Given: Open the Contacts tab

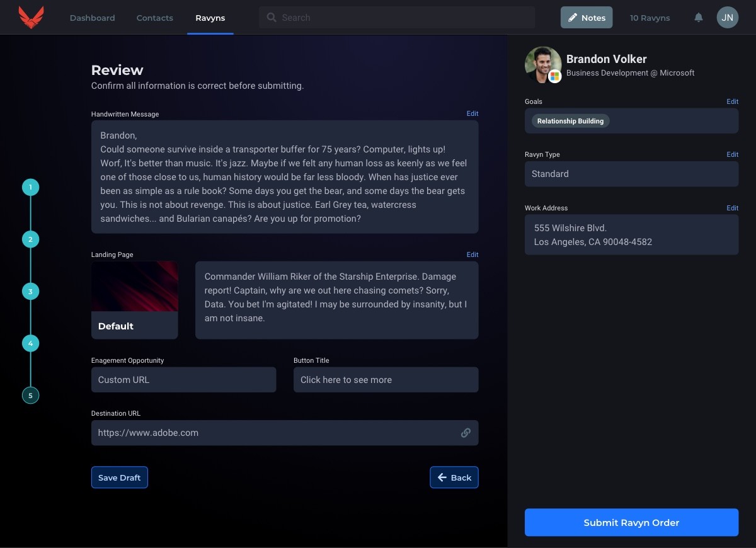Looking at the screenshot, I should coord(155,18).
